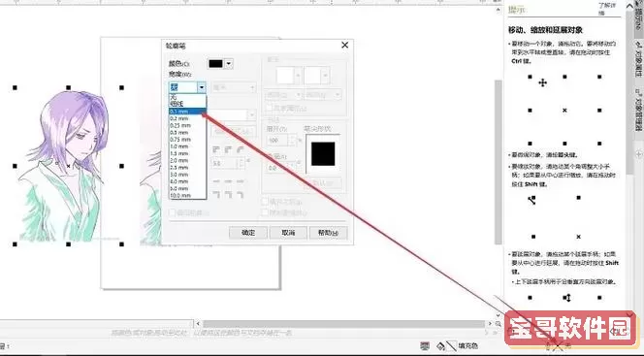Click width combo box text field

pos(183,87)
